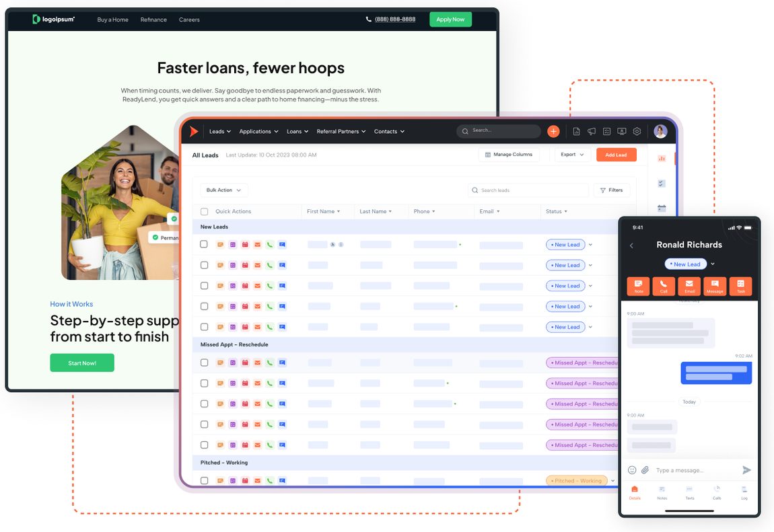Click calendar icon in Pitched - Working row

pos(246,481)
